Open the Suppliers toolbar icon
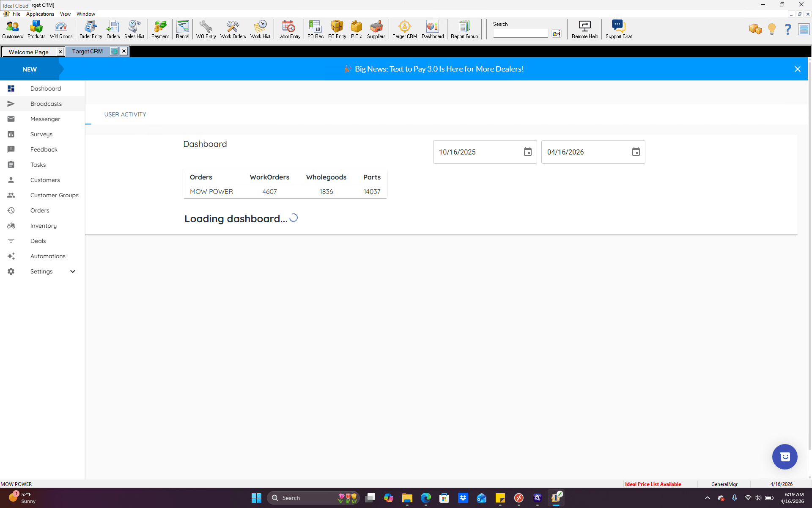 pyautogui.click(x=376, y=30)
